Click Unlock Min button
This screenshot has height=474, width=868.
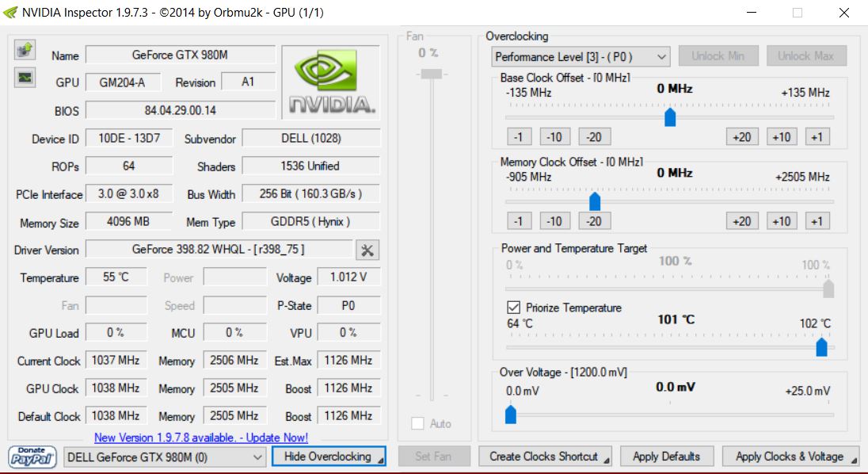click(x=718, y=56)
